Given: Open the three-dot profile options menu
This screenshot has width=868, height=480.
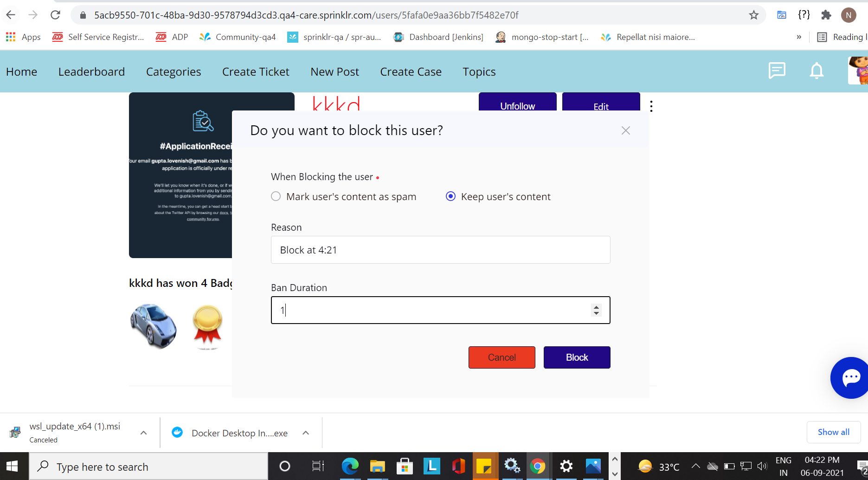Looking at the screenshot, I should coord(651,106).
